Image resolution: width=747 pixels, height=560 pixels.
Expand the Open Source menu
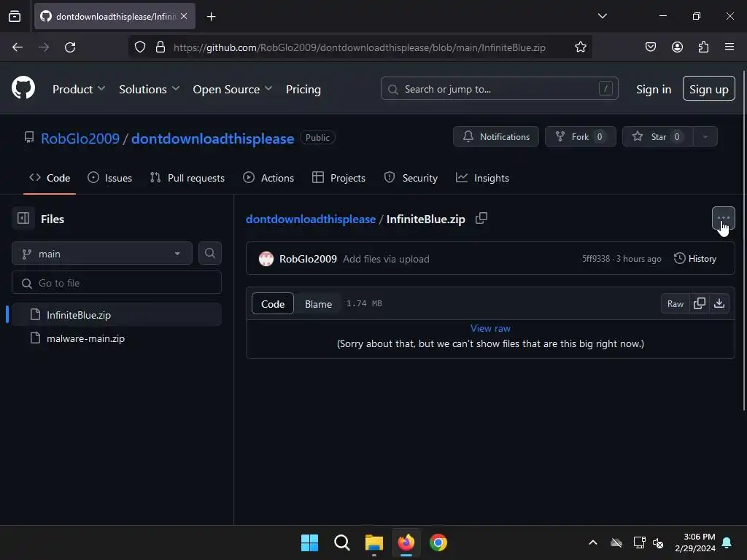(x=233, y=89)
